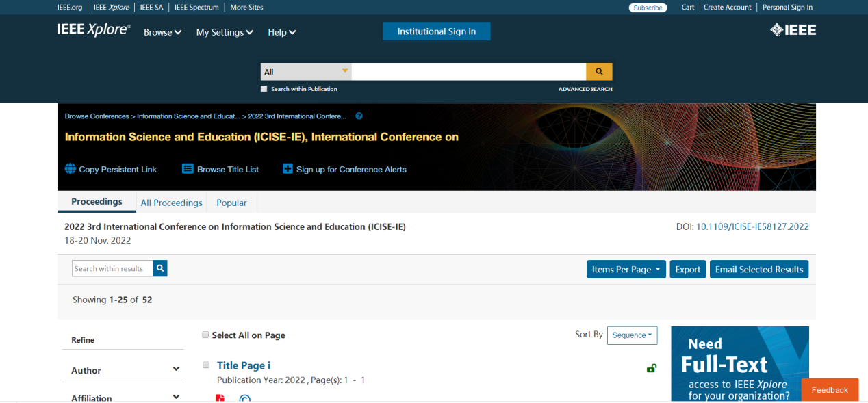Click Information Science and Educat... breadcrumb
Image resolution: width=868 pixels, height=403 pixels.
188,116
